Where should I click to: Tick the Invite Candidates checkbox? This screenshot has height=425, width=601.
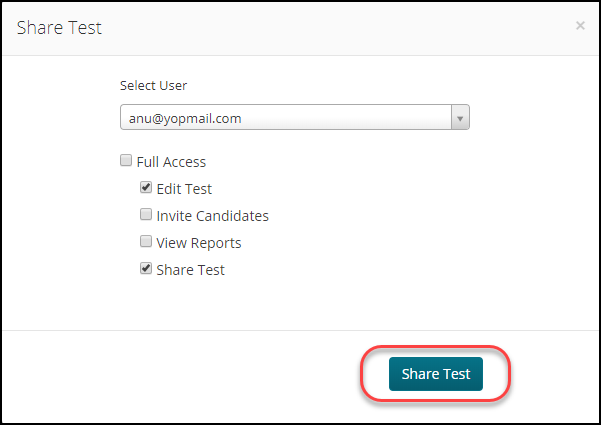point(146,214)
